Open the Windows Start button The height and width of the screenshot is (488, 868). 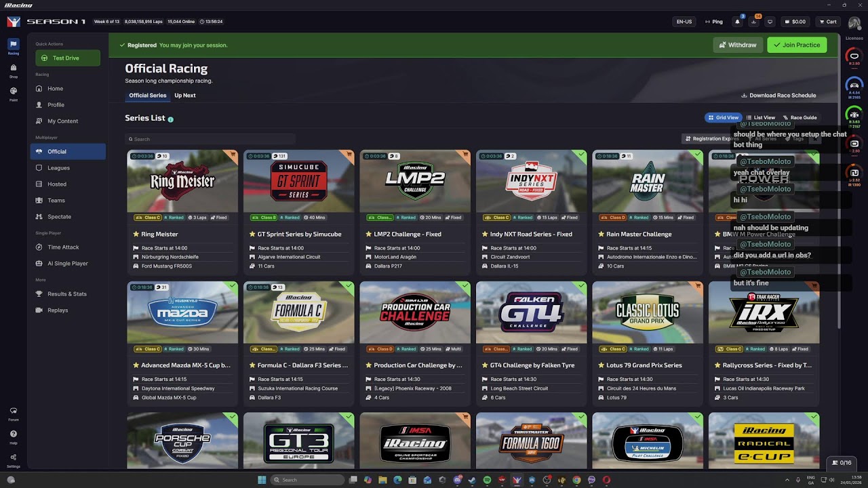click(262, 480)
